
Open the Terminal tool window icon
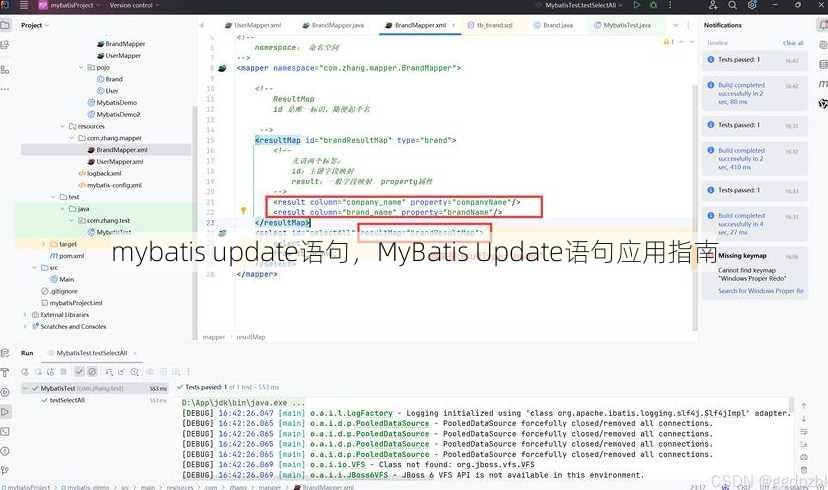[x=5, y=431]
